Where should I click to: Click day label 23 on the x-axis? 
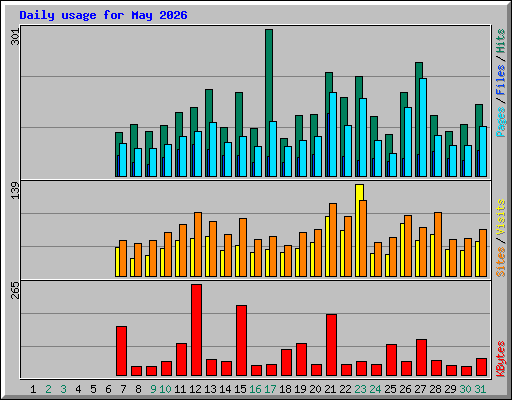click(x=360, y=389)
